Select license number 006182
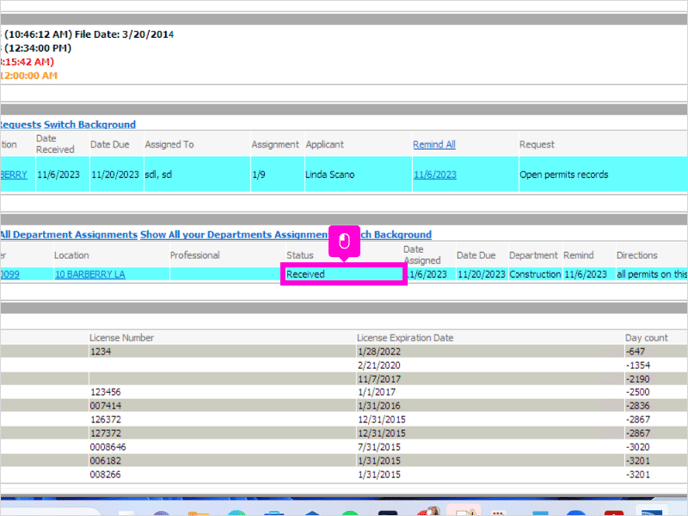 105,461
